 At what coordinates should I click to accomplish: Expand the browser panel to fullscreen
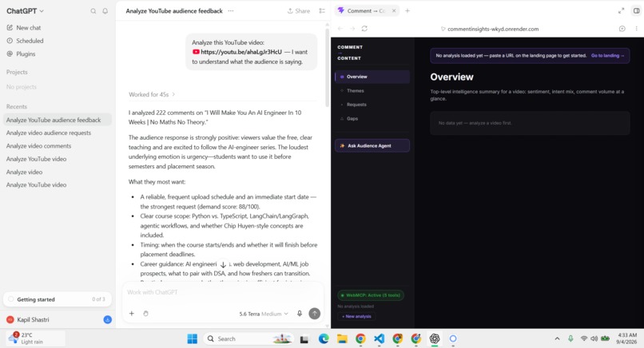[x=621, y=11]
